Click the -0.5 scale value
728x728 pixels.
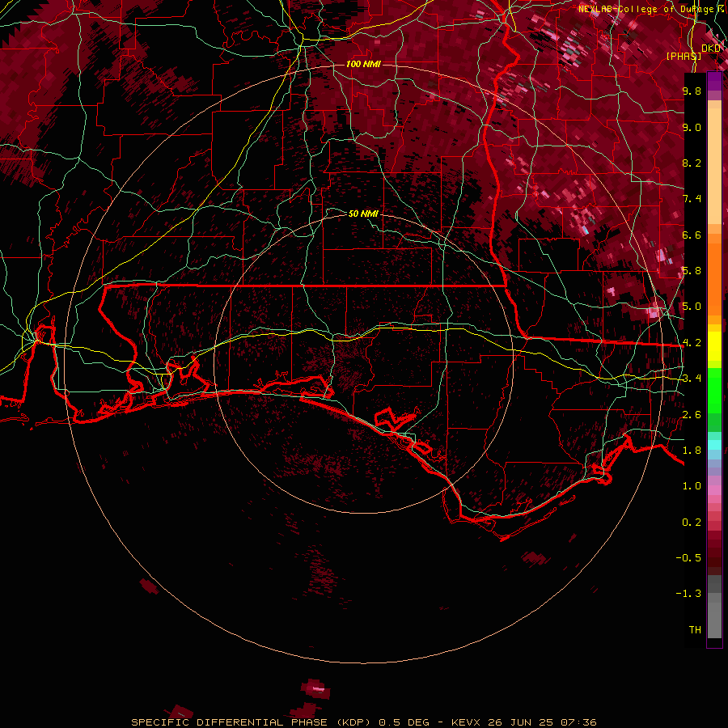point(688,558)
